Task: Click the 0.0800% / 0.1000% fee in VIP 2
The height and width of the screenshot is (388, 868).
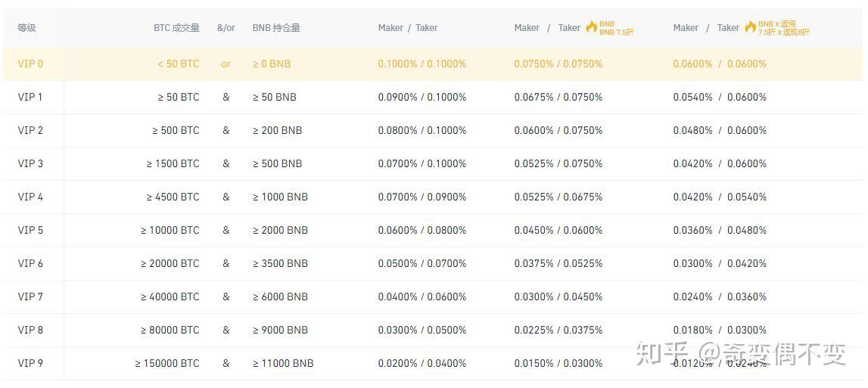Action: [422, 130]
